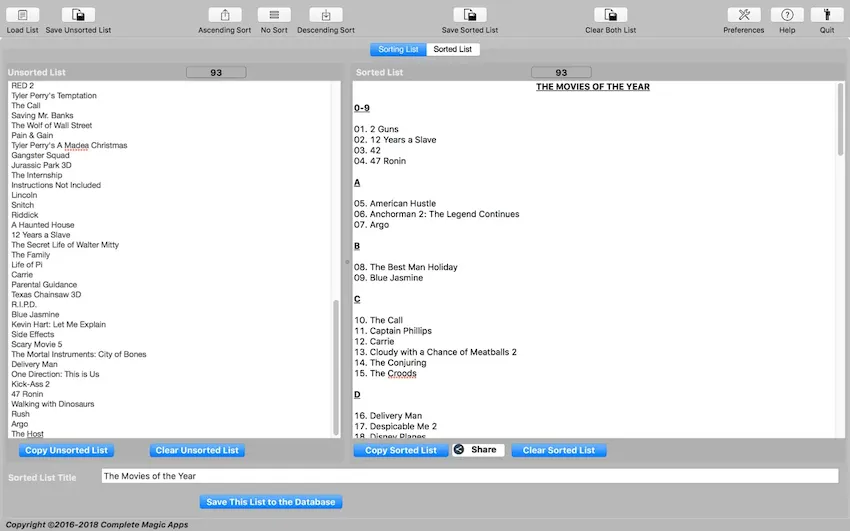Viewport: 850px width, 531px height.
Task: Click '17. Despicable Me 2' in sorted list
Action: pyautogui.click(x=396, y=426)
